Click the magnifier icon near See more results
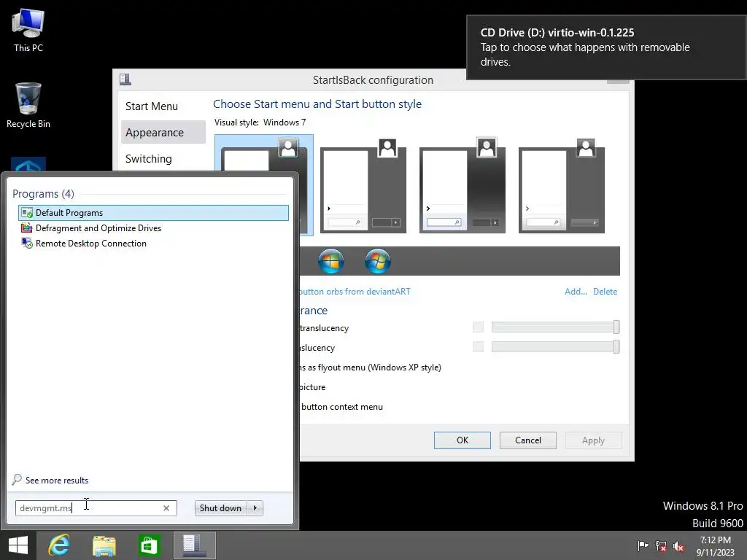The width and height of the screenshot is (747, 560). [x=18, y=480]
